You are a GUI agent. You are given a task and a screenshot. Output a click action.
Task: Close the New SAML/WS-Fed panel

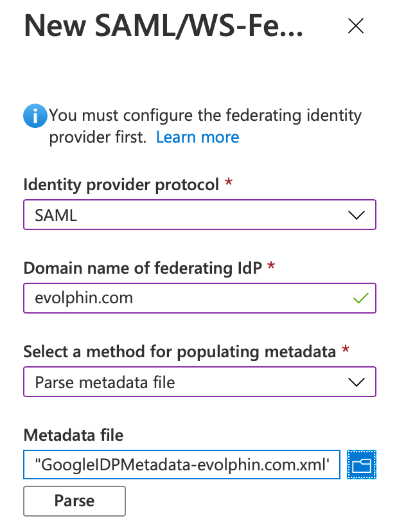tap(356, 26)
